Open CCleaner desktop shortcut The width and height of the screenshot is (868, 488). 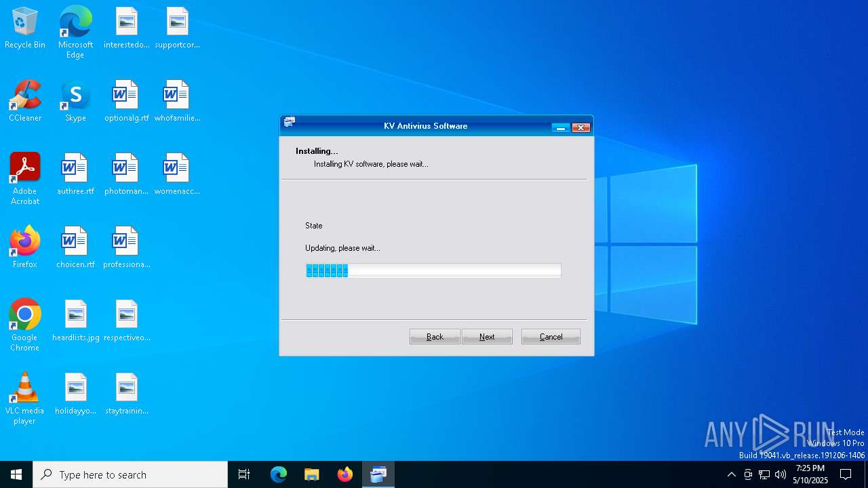point(25,102)
